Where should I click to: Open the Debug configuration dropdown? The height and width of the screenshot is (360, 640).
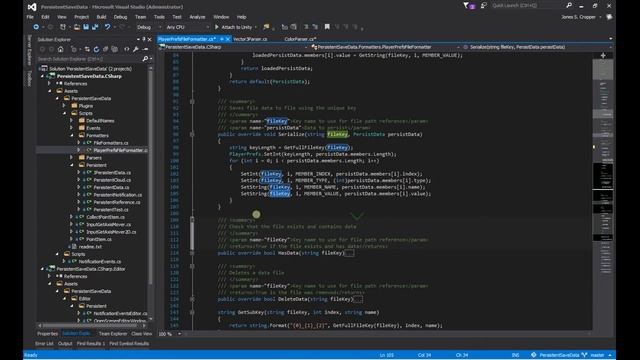(149, 27)
